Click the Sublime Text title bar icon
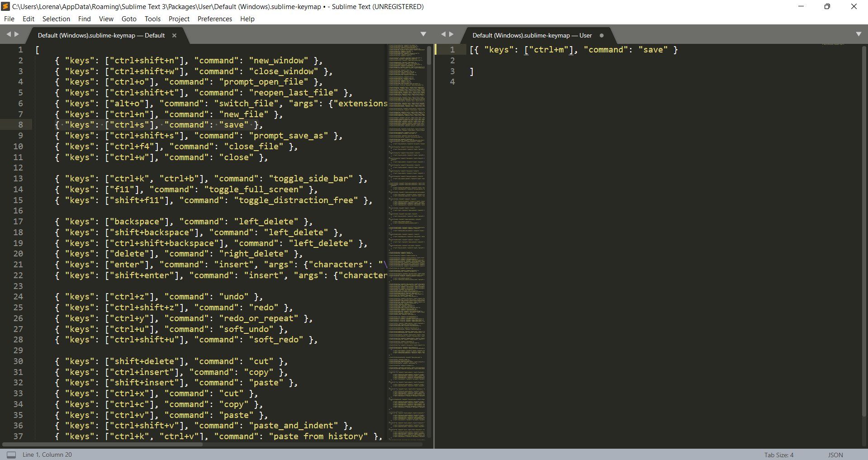 (5, 6)
